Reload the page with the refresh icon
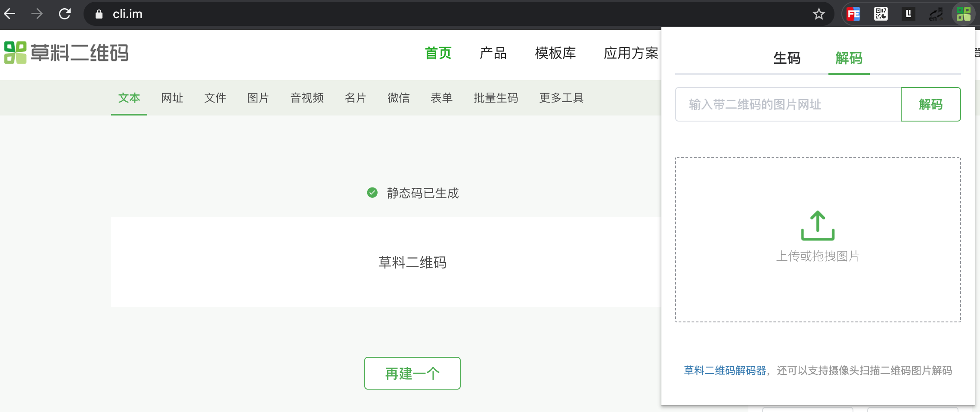The image size is (980, 412). pos(65,14)
